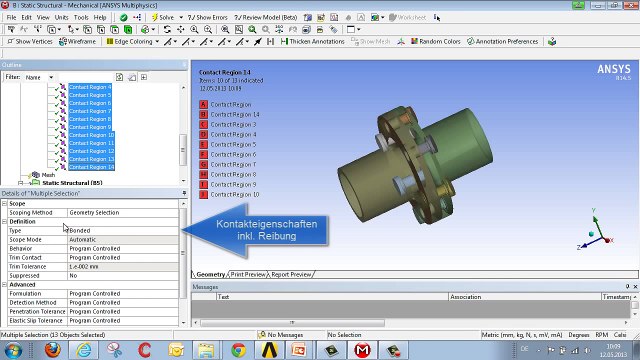Click the red B Contact Region 14 swatch

coord(203,115)
